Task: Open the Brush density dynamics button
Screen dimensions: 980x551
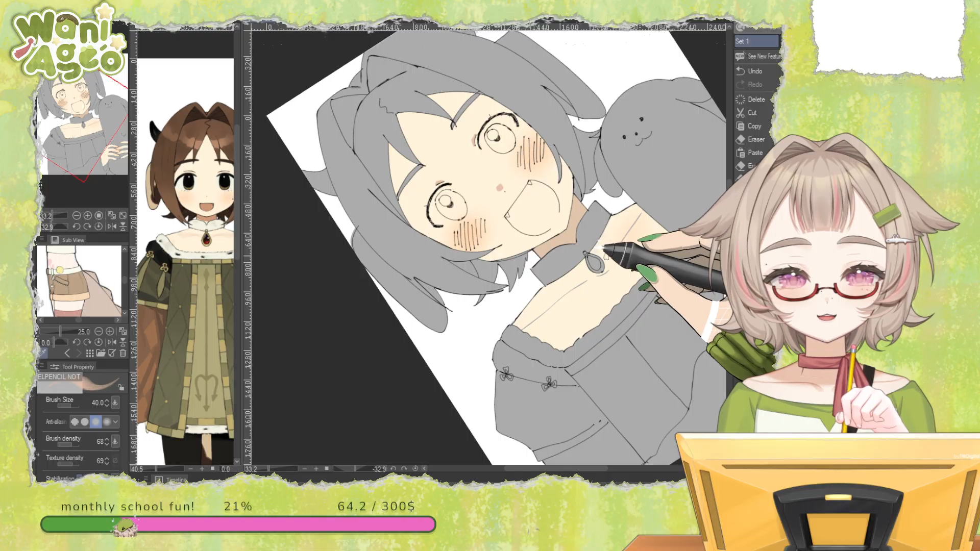Action: [x=115, y=441]
